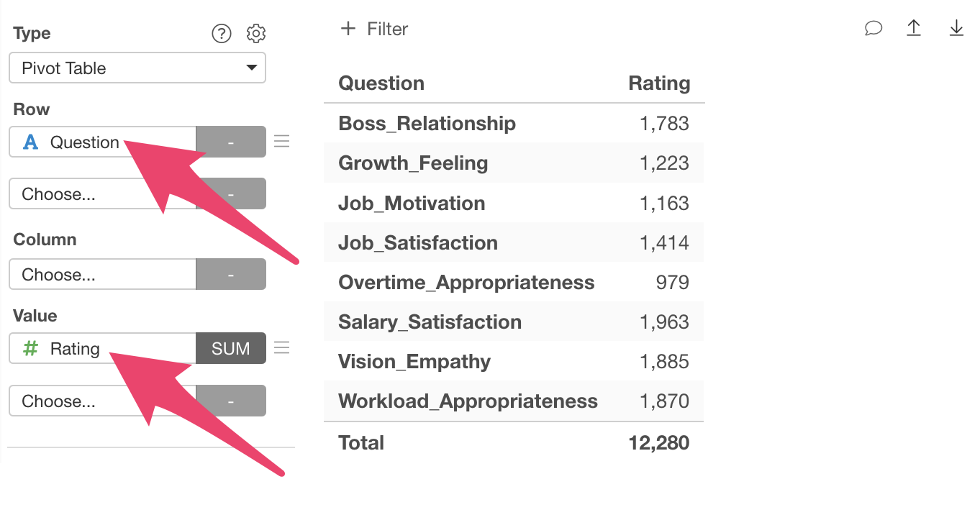Click the Question column header
This screenshot has height=515, width=980.
(x=381, y=83)
